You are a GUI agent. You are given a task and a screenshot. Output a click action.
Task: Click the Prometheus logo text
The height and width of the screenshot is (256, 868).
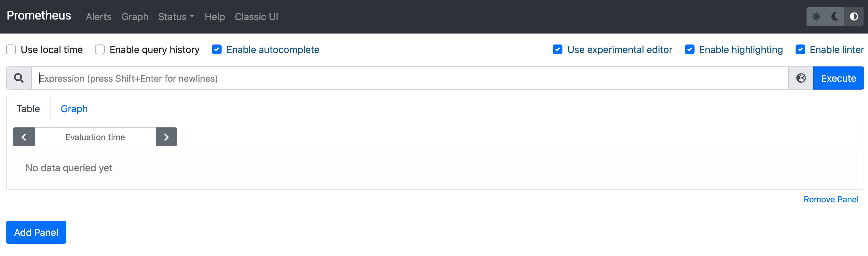click(38, 16)
